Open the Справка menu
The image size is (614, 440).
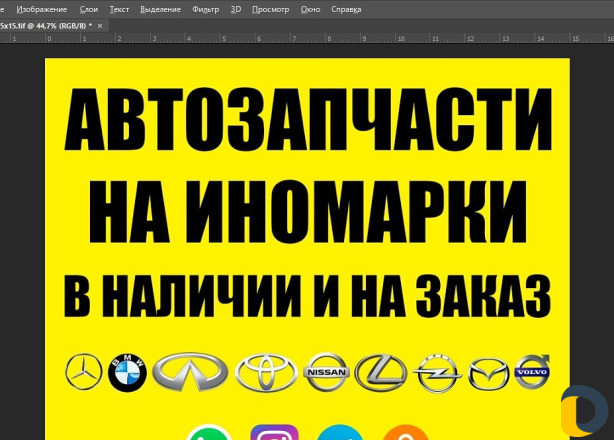tap(346, 9)
